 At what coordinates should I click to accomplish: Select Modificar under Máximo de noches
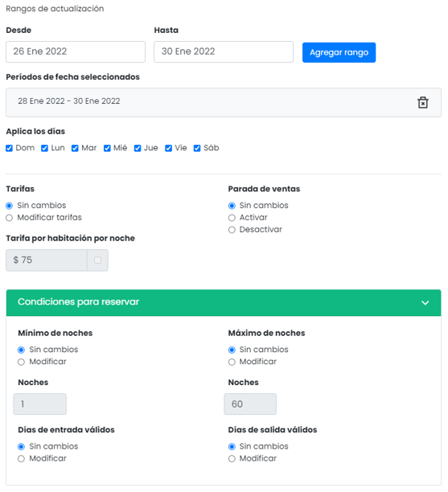coord(232,362)
